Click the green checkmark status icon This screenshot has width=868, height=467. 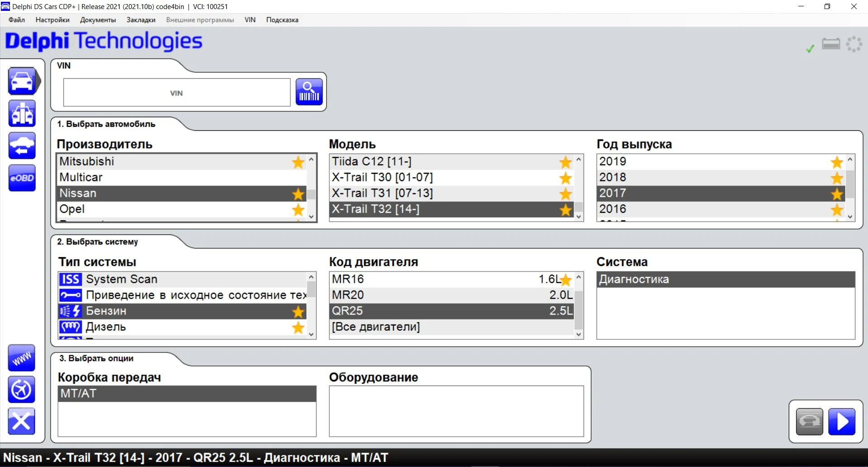810,48
